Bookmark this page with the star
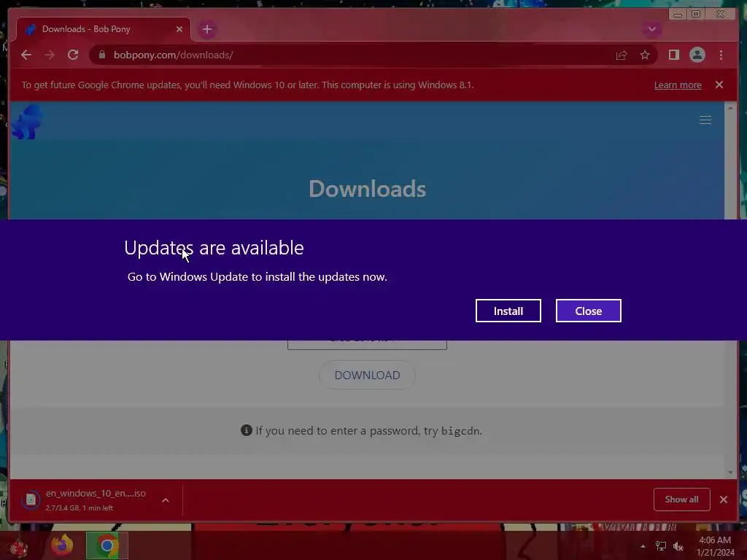747x560 pixels. [x=645, y=55]
